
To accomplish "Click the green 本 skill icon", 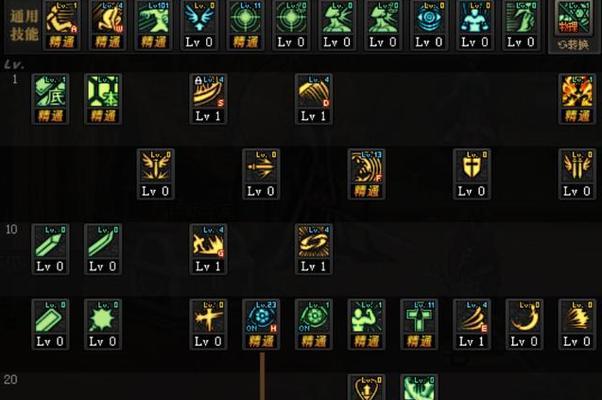I will pos(103,91).
